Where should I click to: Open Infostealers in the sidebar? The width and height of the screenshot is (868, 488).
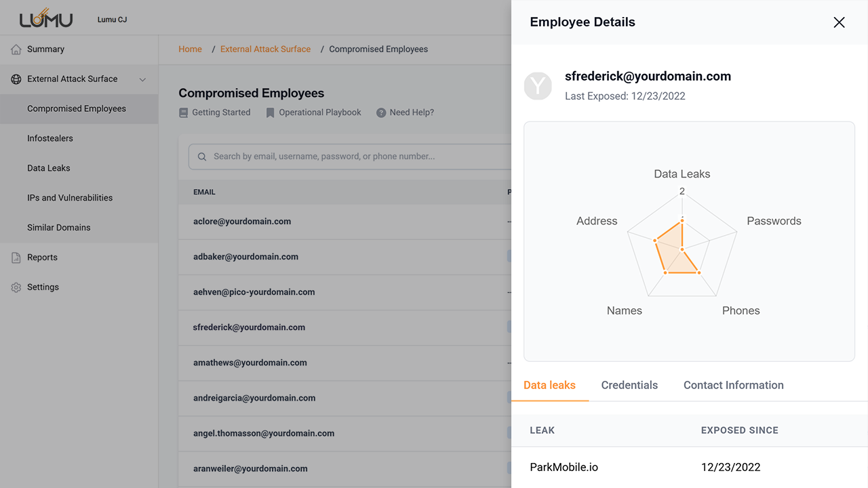click(x=50, y=138)
